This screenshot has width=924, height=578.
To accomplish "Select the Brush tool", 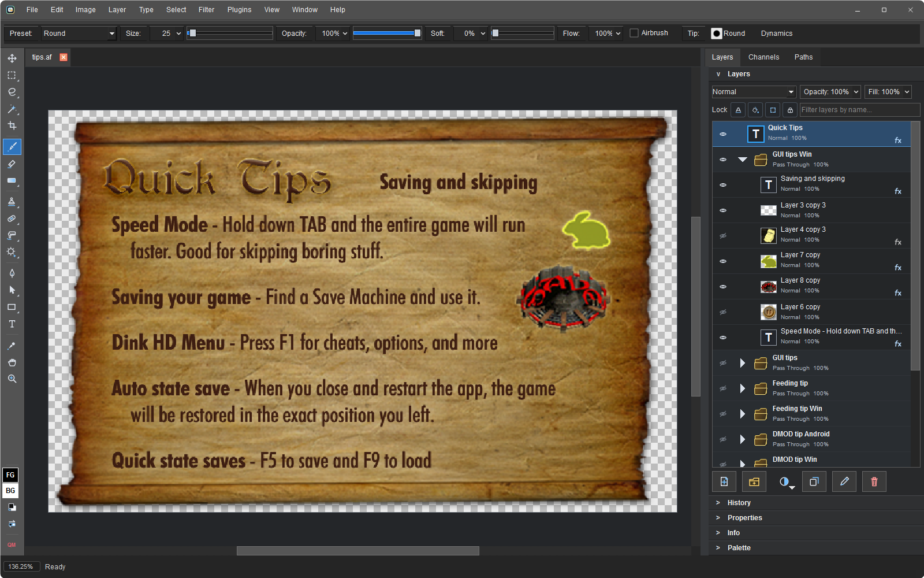I will point(12,147).
